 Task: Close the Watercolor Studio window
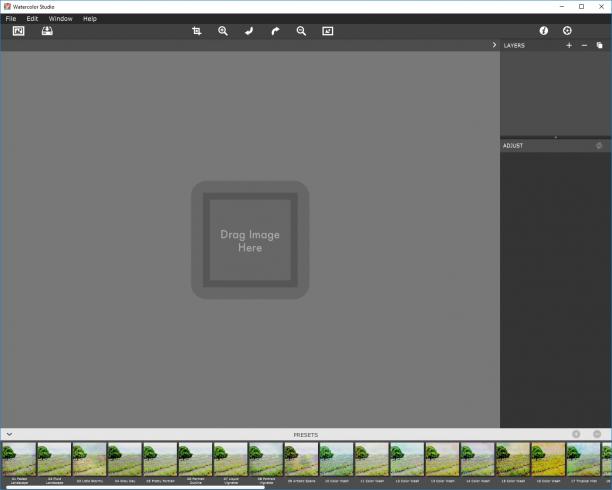coord(601,7)
